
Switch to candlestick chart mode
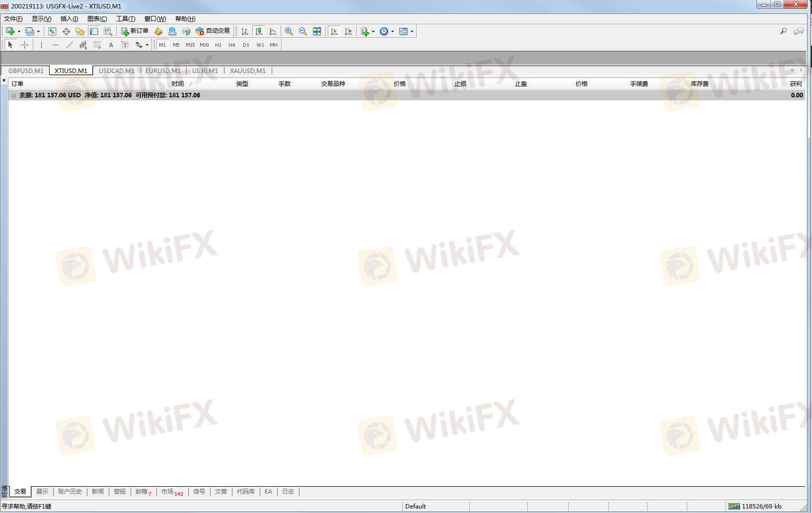[x=259, y=31]
